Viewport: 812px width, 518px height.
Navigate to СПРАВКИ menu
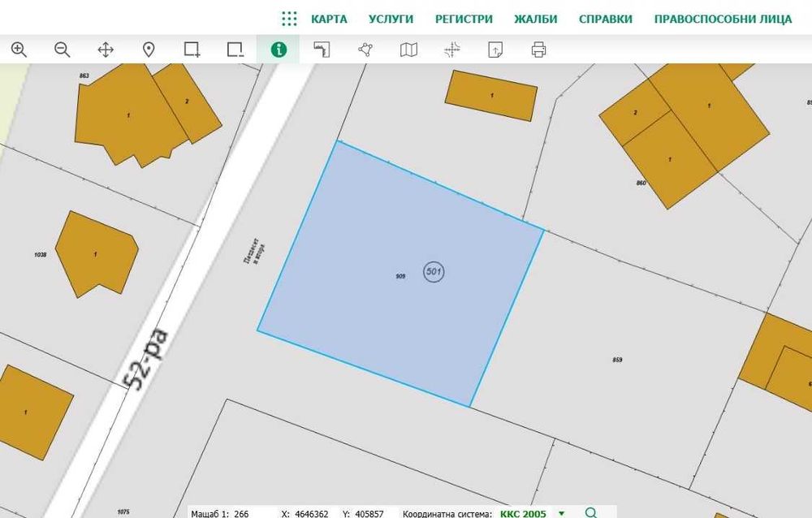(606, 19)
